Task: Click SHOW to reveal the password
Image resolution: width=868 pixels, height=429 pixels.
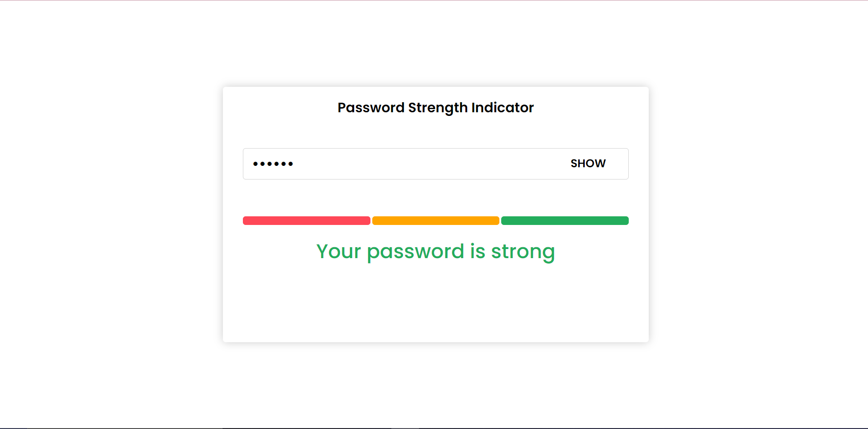Action: coord(588,164)
